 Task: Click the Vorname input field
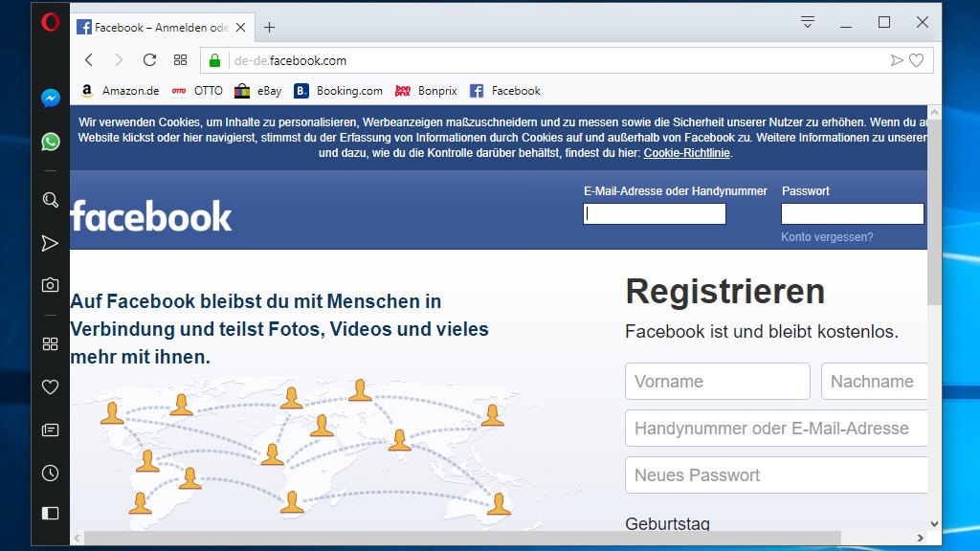(x=717, y=381)
